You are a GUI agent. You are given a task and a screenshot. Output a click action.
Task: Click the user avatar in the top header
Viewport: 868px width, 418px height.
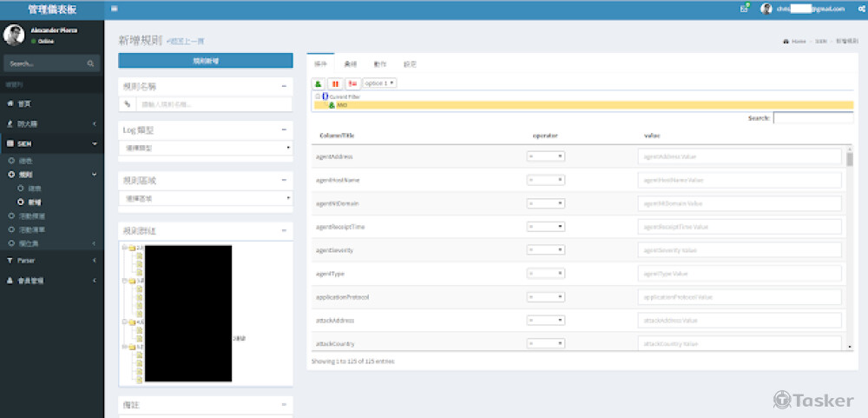point(766,9)
